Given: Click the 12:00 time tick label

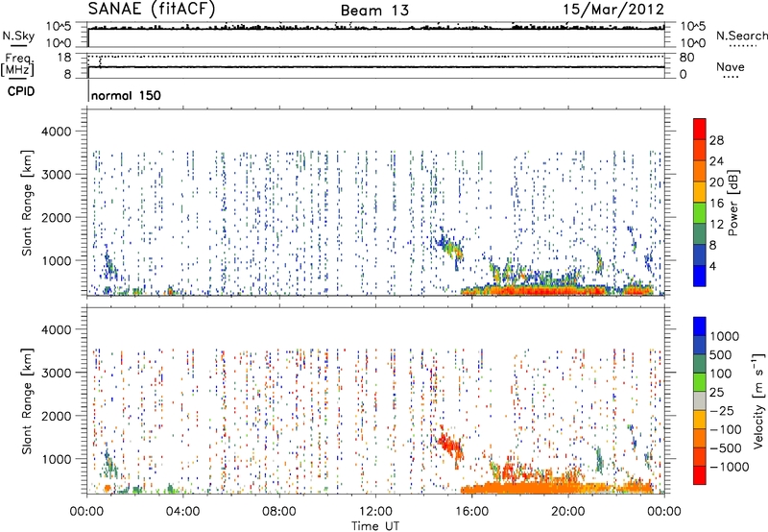Looking at the screenshot, I should 375,512.
